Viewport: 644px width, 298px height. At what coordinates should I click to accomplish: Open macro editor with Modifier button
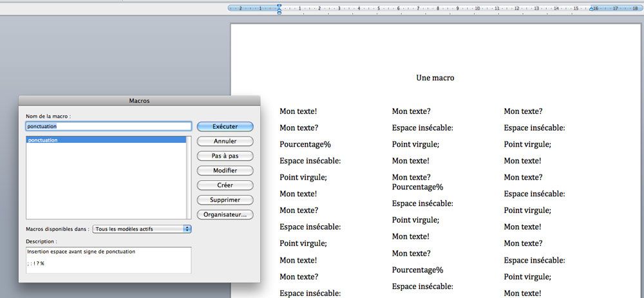click(225, 171)
